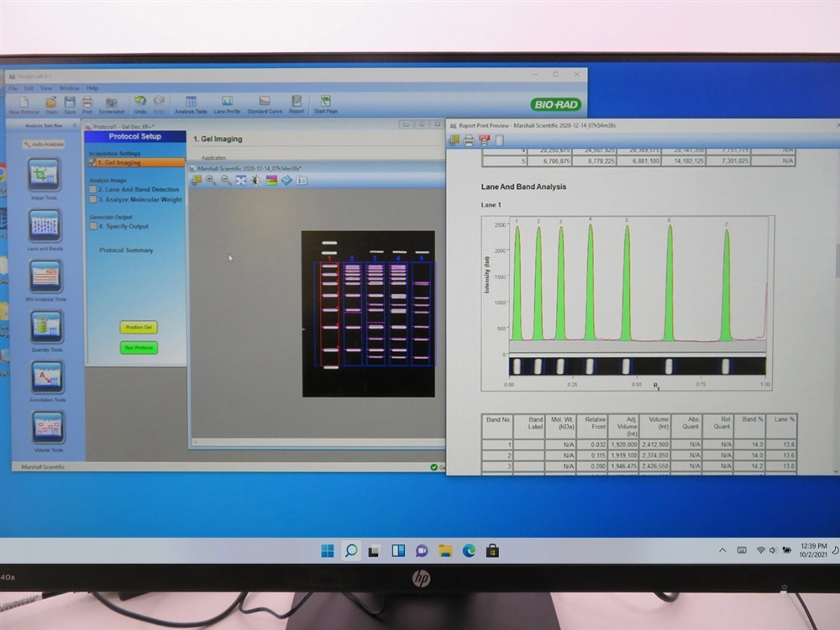This screenshot has width=840, height=630.
Task: Open the Lane and Bands tools
Action: (45, 225)
